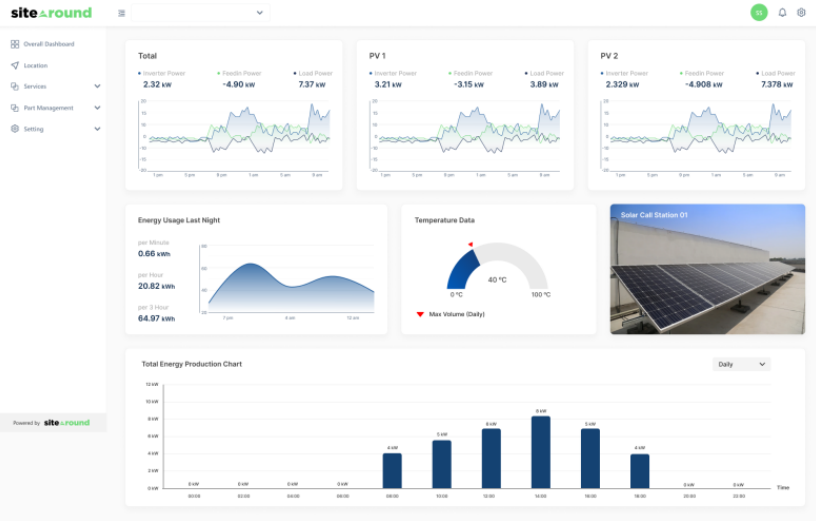Open the notifications bell
Image resolution: width=816 pixels, height=521 pixels.
coord(782,13)
